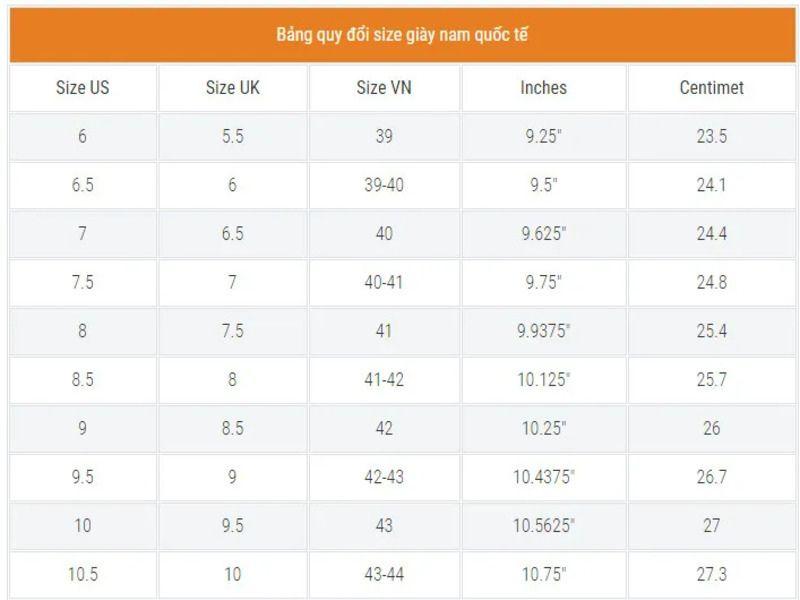Click the Size US column header
The image size is (800, 600).
coord(82,88)
